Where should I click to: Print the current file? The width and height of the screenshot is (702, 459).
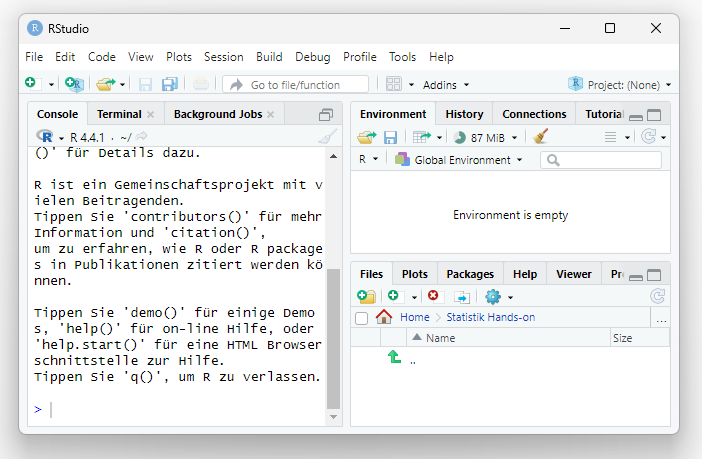click(x=201, y=84)
